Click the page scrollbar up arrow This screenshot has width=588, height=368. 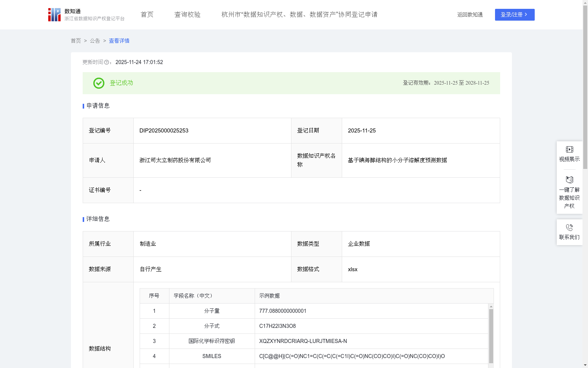pyautogui.click(x=585, y=3)
